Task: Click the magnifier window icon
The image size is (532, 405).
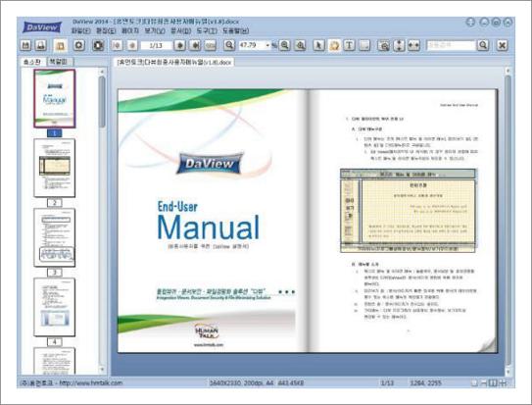Action: (x=384, y=45)
